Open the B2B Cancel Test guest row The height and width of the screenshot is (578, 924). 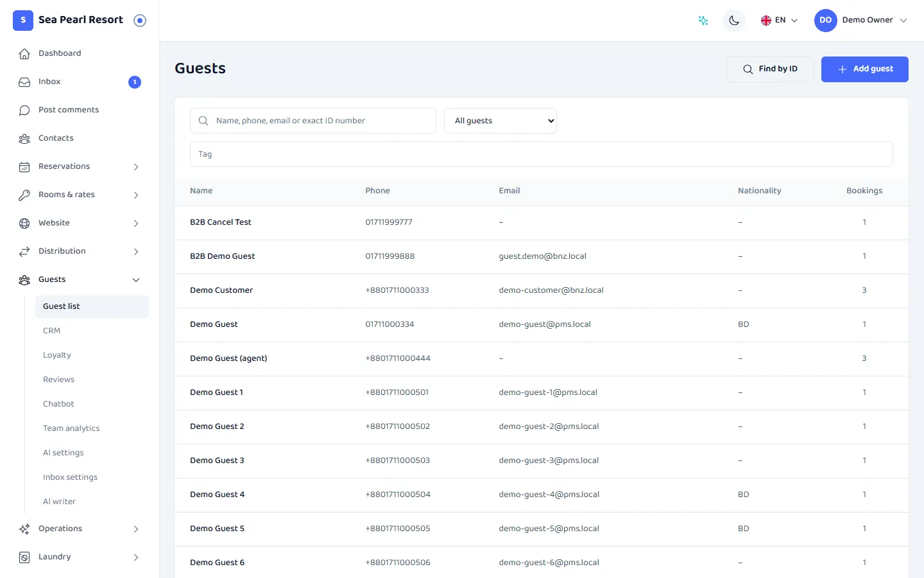[542, 223]
